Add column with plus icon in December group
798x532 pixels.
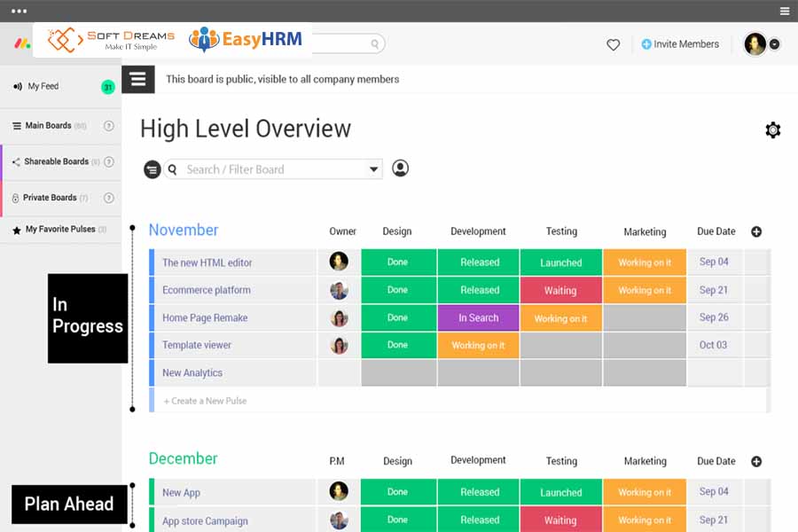click(756, 461)
